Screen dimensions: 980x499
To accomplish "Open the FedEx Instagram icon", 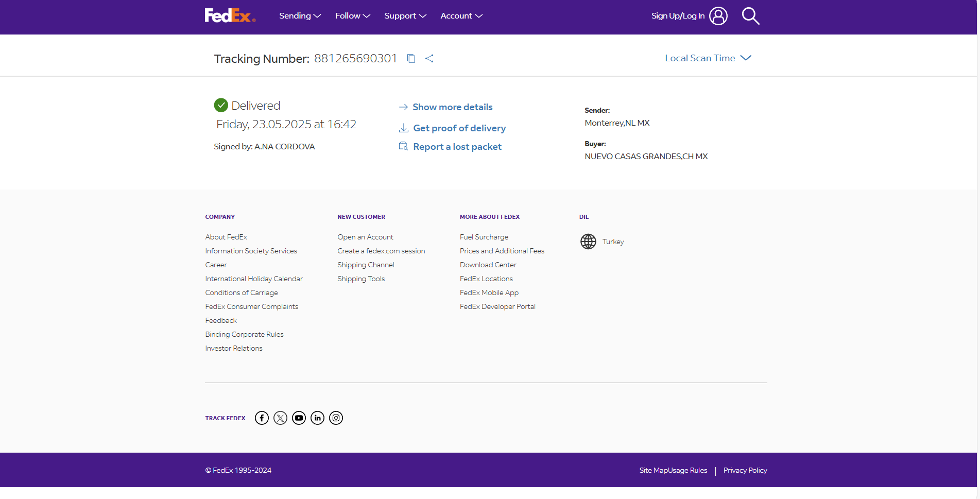I will [336, 418].
